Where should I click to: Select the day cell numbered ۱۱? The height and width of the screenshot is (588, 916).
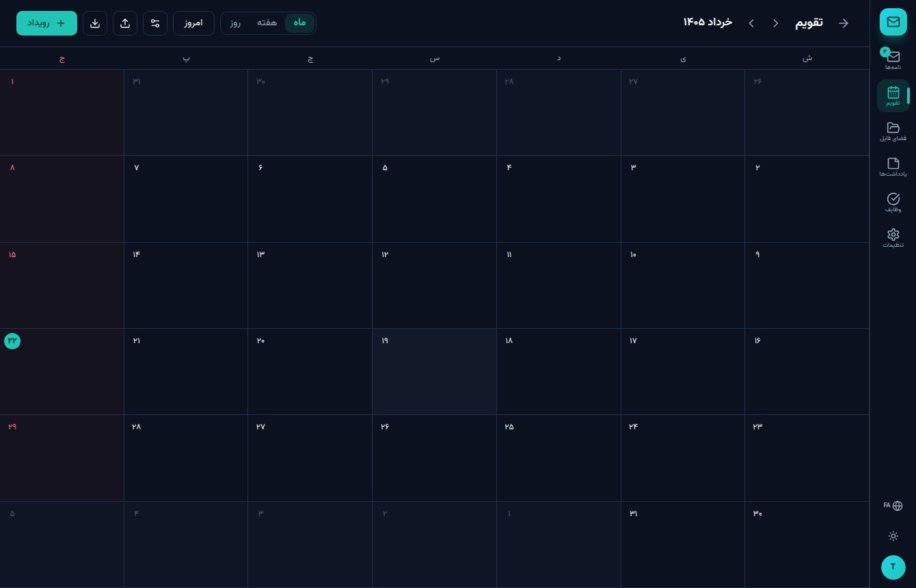pos(558,285)
